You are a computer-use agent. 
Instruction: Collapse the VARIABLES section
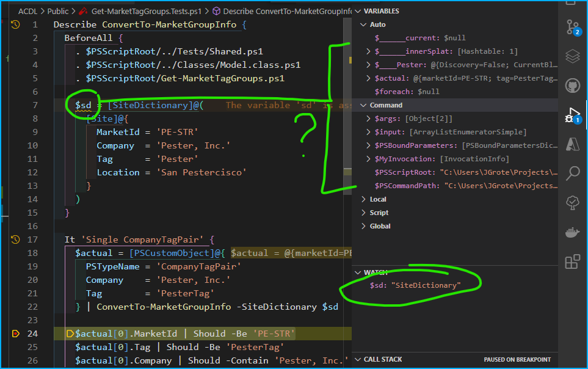tap(358, 11)
